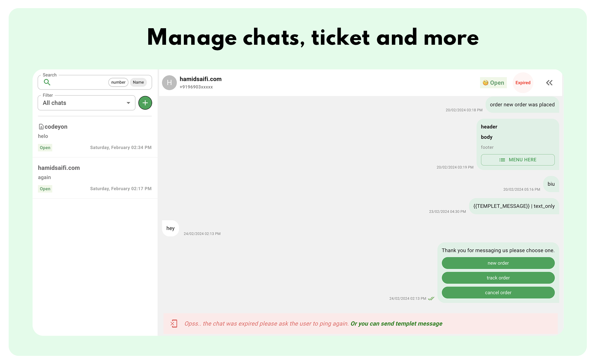Click the double-check delivery icon

tap(431, 298)
